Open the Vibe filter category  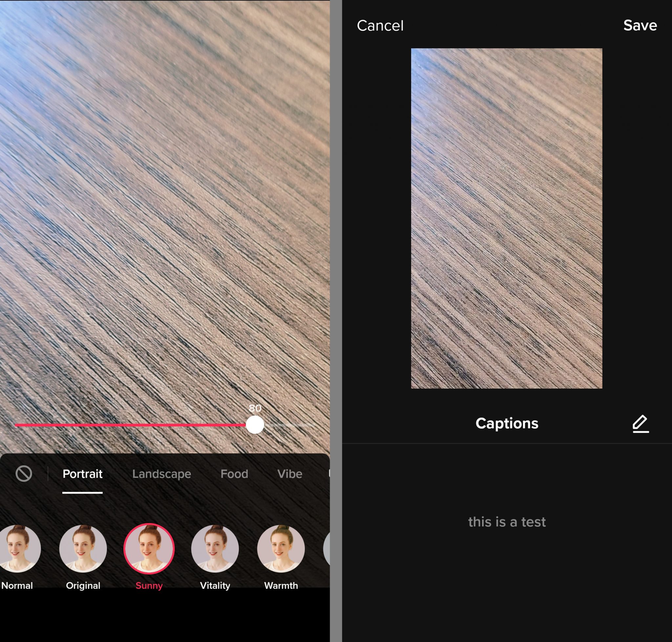[289, 474]
